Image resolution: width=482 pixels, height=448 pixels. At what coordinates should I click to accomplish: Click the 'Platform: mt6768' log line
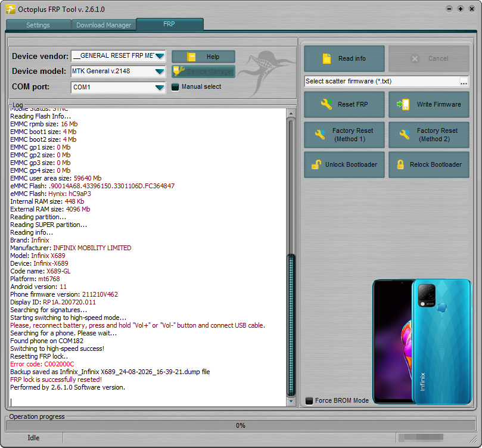click(x=35, y=279)
